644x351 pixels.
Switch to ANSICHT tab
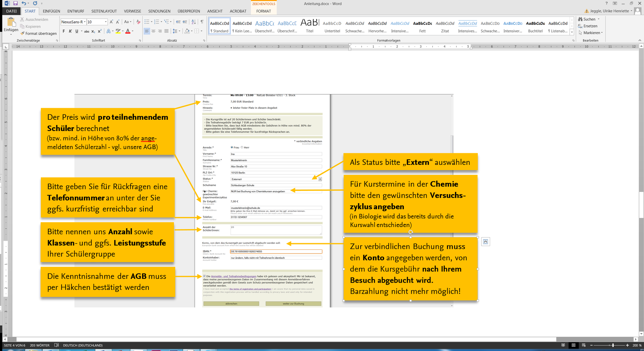pos(215,11)
